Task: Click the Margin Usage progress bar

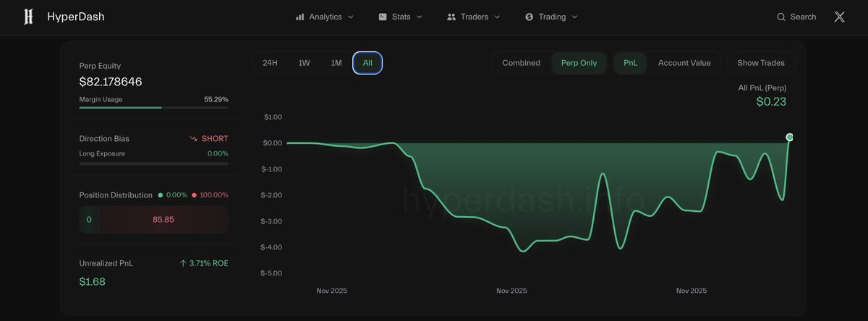Action: pos(153,108)
